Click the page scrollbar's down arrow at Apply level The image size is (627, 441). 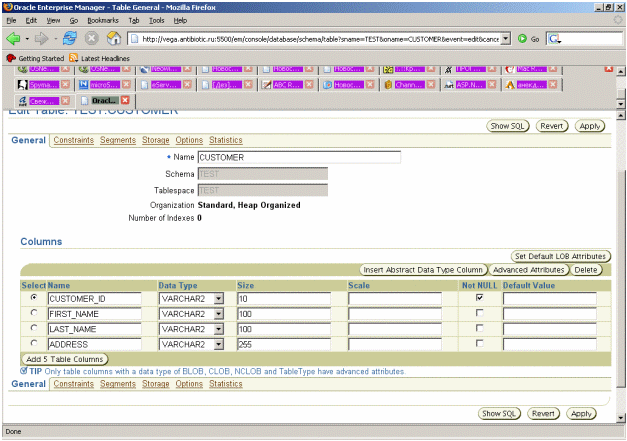(x=621, y=418)
